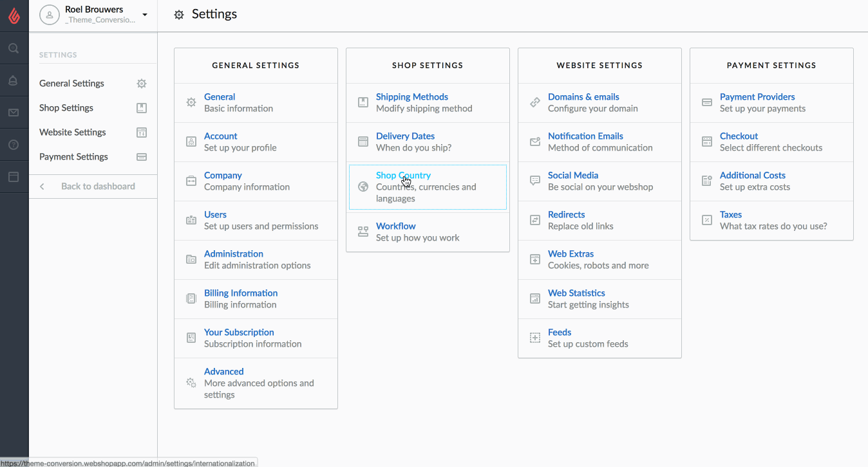Click the plus-window icon next to Web Extras
This screenshot has width=868, height=467.
pyautogui.click(x=535, y=259)
